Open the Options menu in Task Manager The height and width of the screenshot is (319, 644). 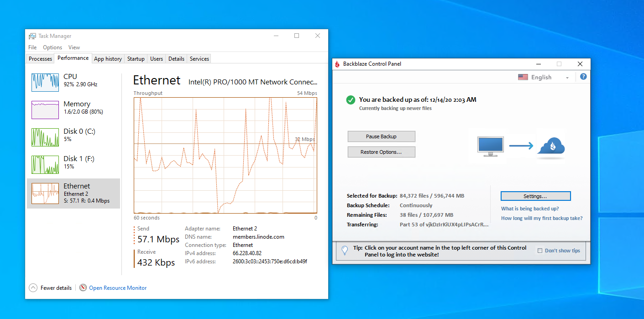point(52,47)
